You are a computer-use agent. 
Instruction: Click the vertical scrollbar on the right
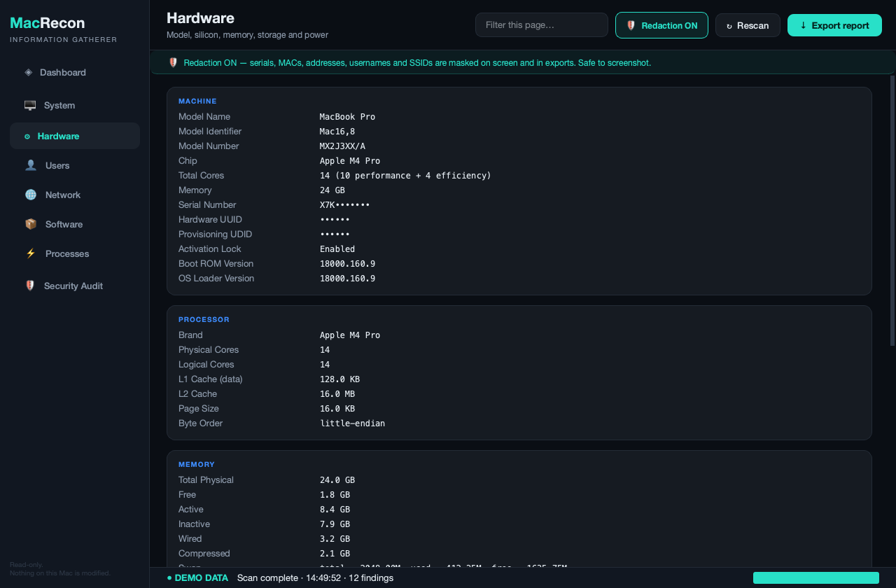point(892,210)
